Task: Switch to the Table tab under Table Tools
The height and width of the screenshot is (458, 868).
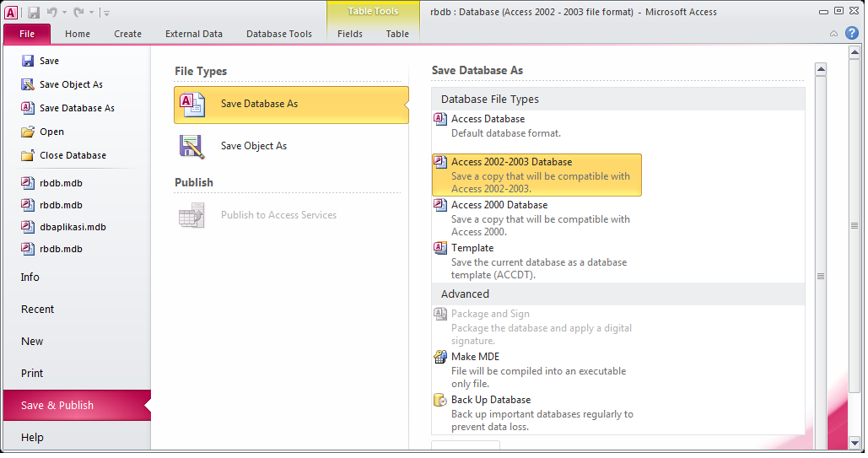Action: pos(397,34)
